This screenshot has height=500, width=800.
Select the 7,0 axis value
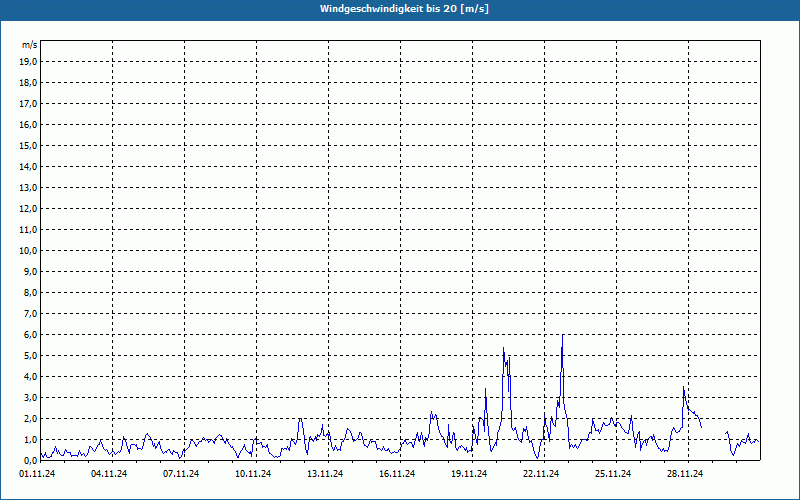point(31,313)
